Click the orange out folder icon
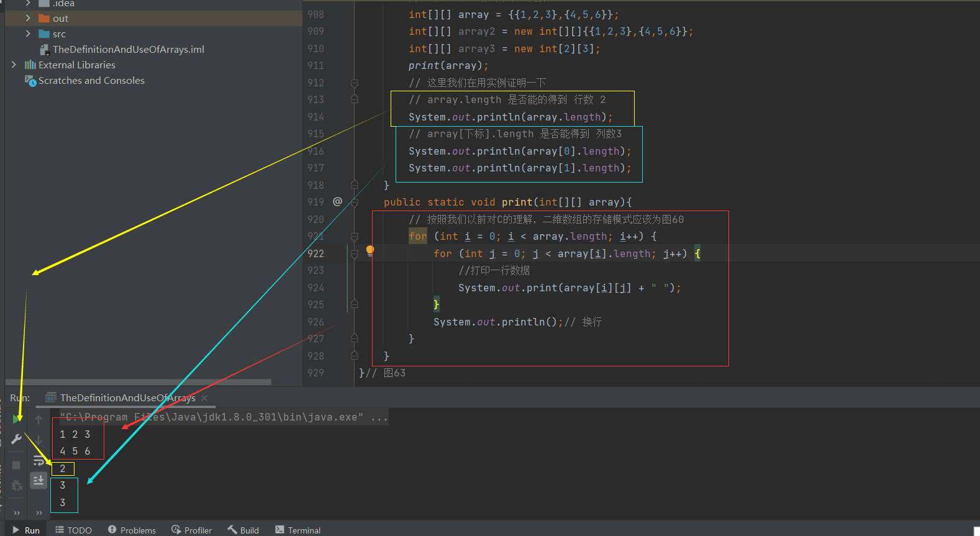The image size is (980, 536). [x=44, y=18]
